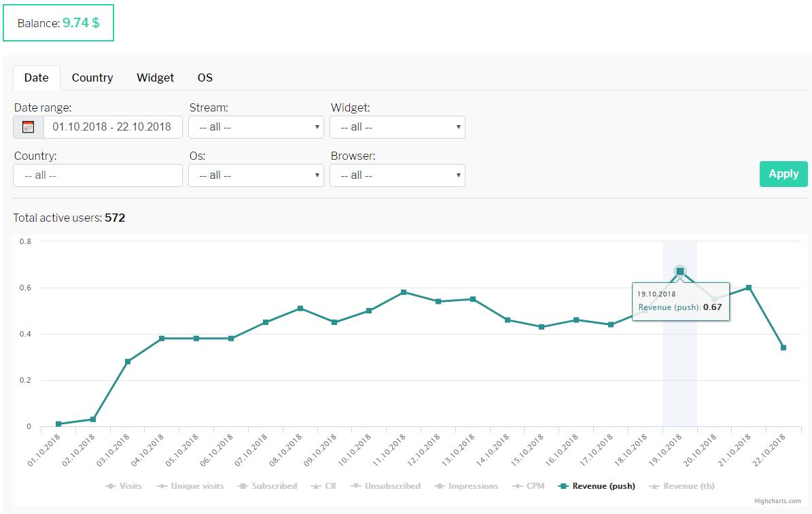Click the Country filter input field
The height and width of the screenshot is (514, 812).
pos(98,175)
